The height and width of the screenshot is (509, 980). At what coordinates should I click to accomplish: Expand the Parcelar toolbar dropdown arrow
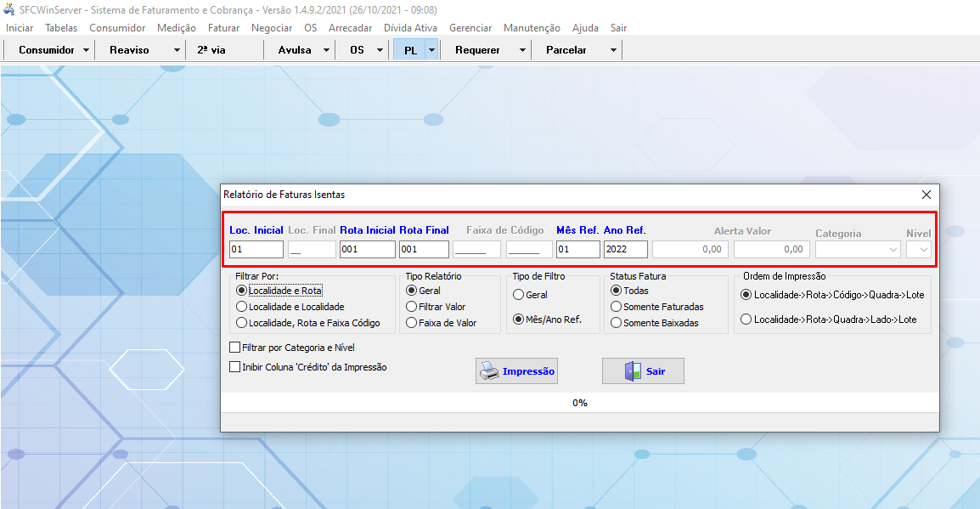(613, 50)
